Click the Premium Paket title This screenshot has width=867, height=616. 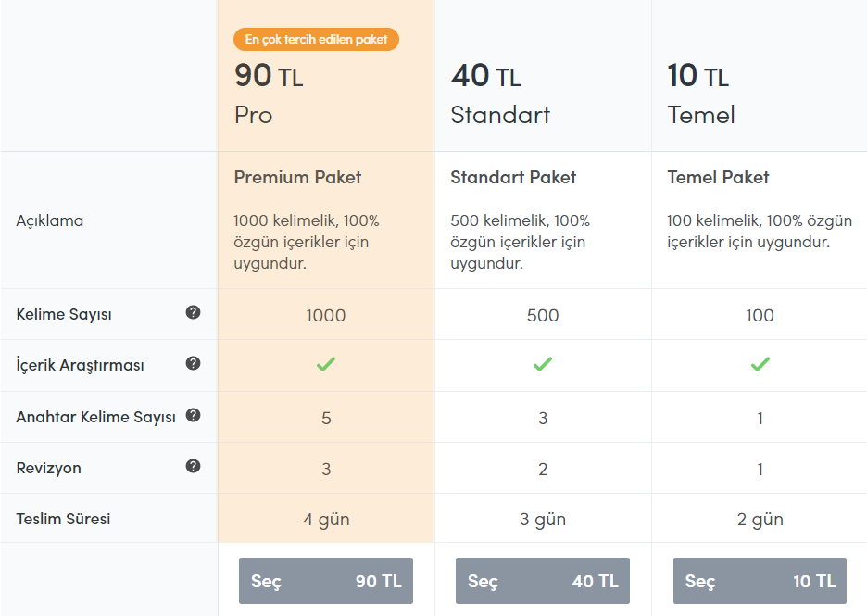pyautogui.click(x=297, y=177)
